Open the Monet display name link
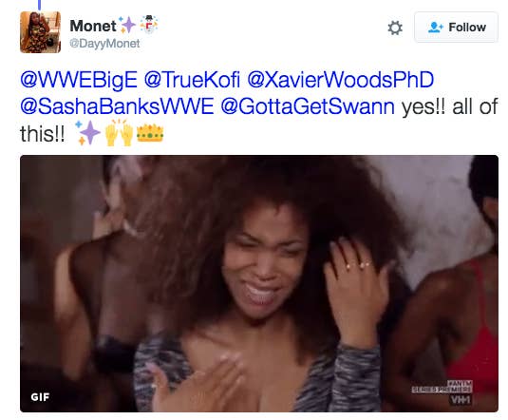The image size is (508, 420). click(x=93, y=26)
